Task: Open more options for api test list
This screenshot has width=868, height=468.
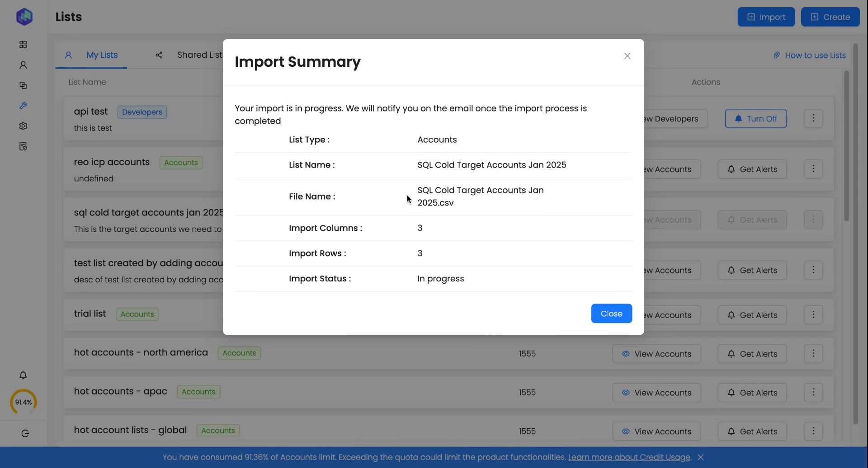Action: coord(813,119)
